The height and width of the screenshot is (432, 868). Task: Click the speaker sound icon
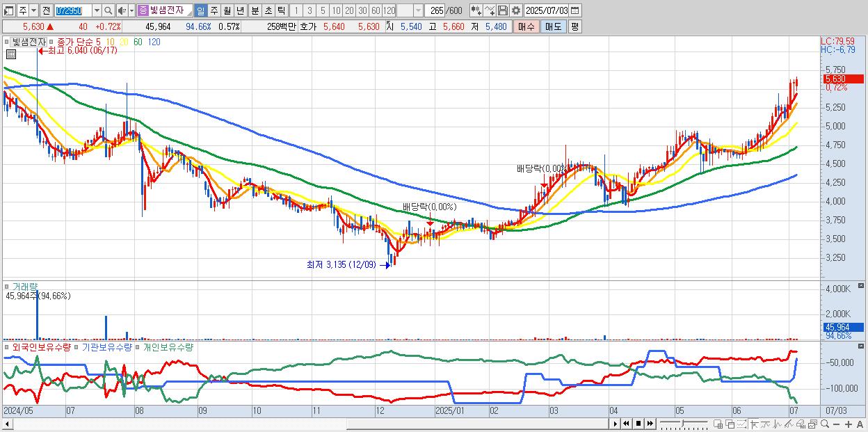pos(122,10)
